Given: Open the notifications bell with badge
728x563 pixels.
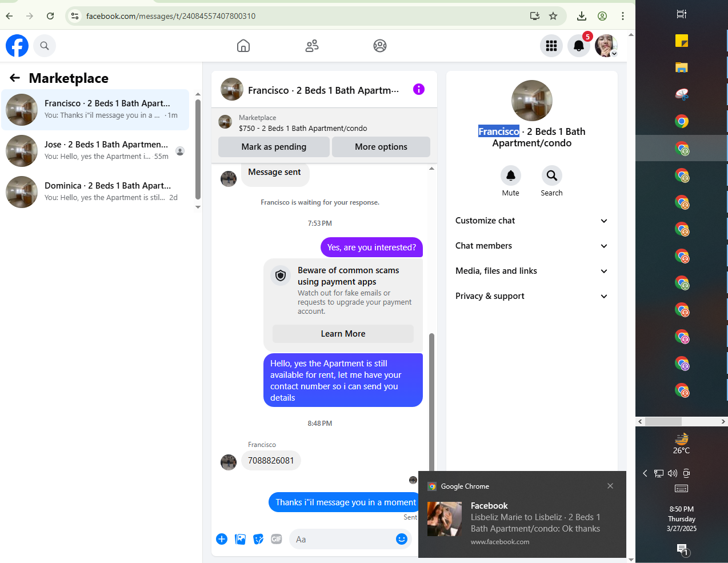Looking at the screenshot, I should click(579, 46).
